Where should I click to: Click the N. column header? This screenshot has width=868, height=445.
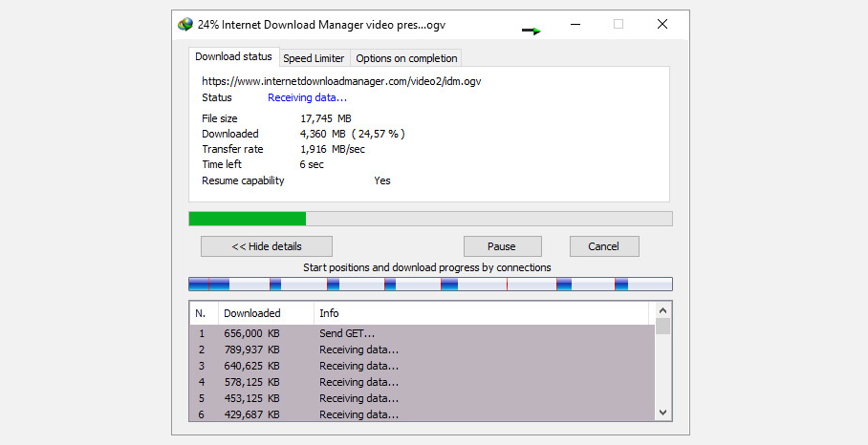pos(205,313)
